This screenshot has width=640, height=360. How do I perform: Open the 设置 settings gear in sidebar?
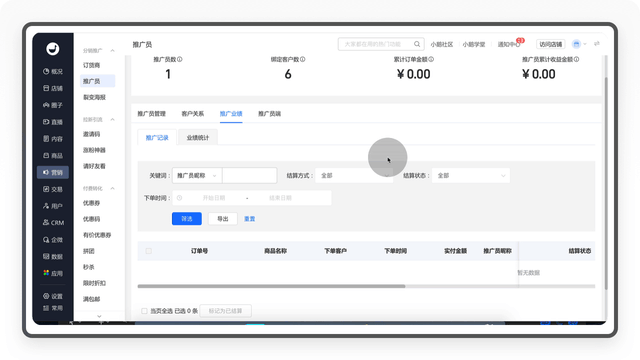(46, 296)
